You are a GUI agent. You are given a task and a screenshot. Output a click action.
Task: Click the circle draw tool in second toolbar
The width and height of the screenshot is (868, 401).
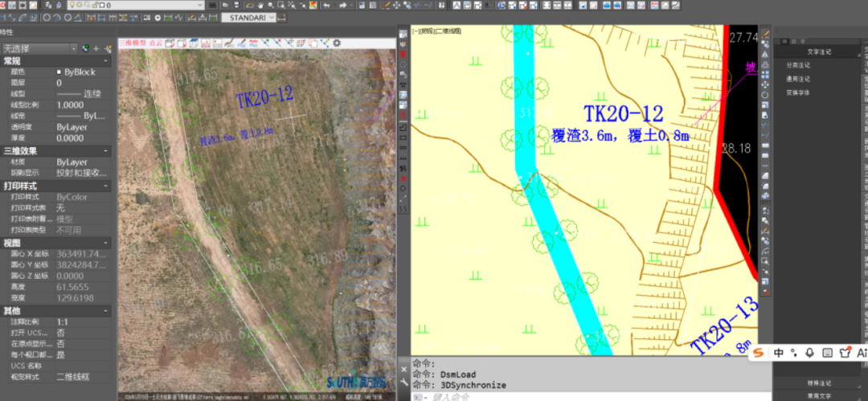pyautogui.click(x=47, y=17)
